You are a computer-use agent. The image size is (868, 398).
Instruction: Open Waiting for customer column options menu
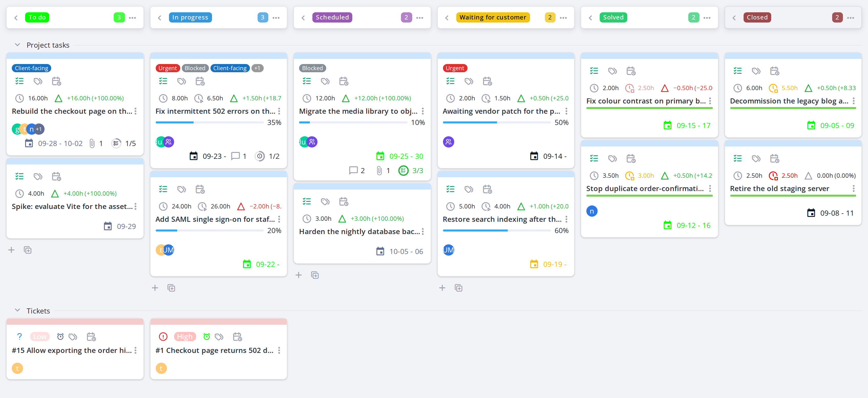click(563, 18)
